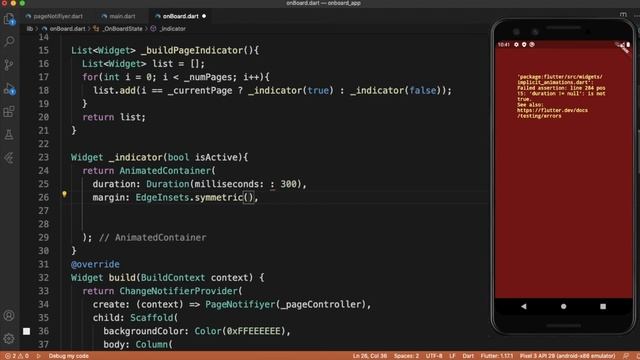Open the Manage gear icon

(x=9, y=338)
